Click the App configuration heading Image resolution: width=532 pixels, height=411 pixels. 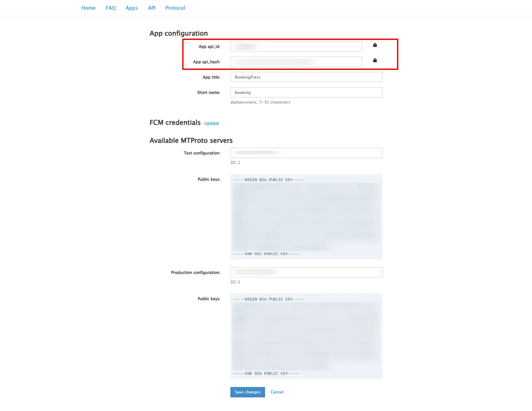[179, 33]
